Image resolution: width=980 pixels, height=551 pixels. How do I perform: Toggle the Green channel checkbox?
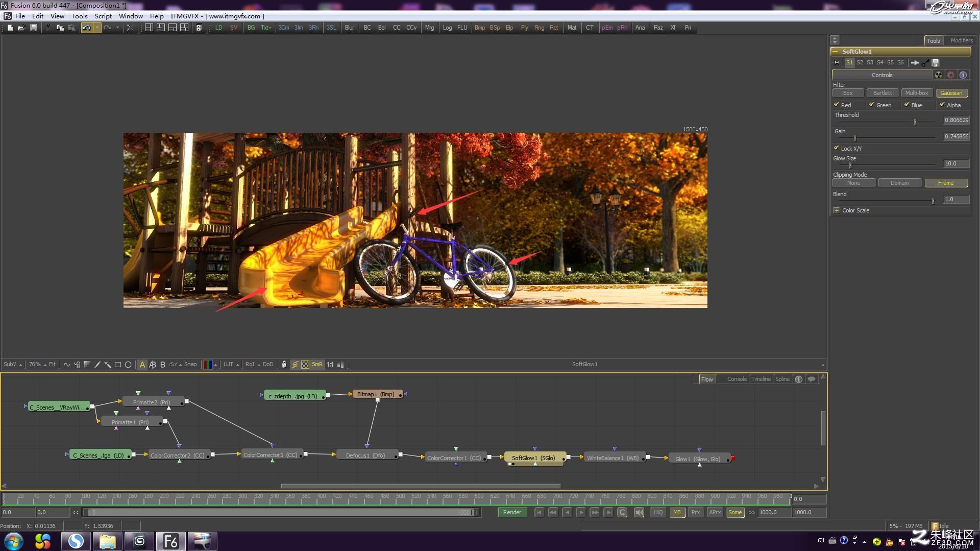pos(871,105)
